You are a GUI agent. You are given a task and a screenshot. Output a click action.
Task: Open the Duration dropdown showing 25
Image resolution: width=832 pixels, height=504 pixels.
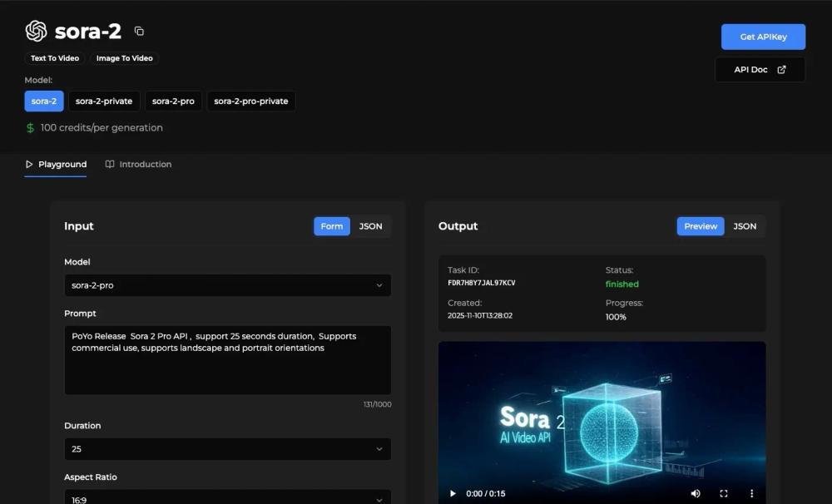point(228,449)
